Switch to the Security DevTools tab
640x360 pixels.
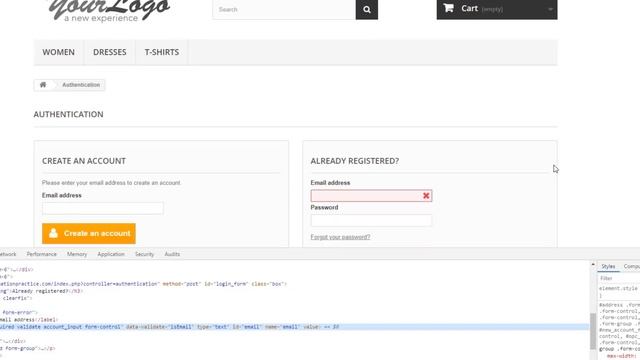144,254
